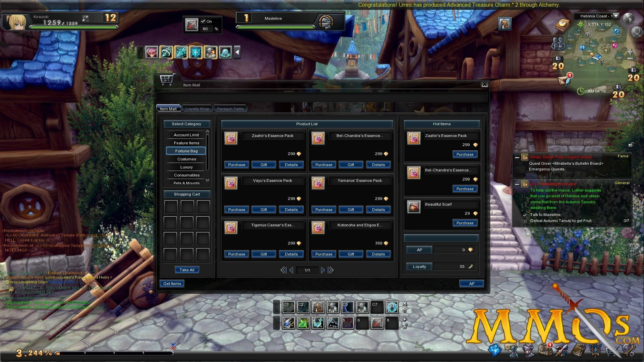
Task: Select Costumes category
Action: click(x=186, y=159)
